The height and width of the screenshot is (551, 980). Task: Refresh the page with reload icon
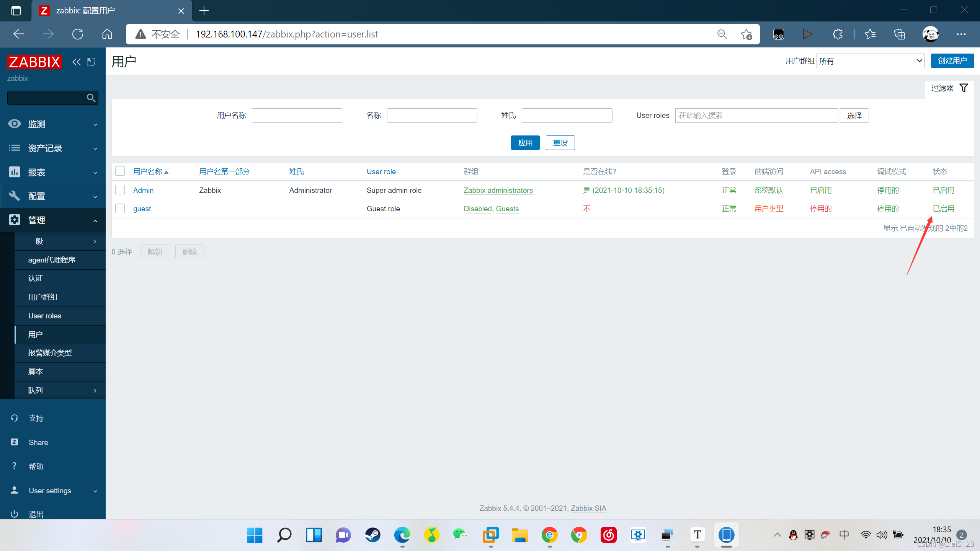(78, 34)
